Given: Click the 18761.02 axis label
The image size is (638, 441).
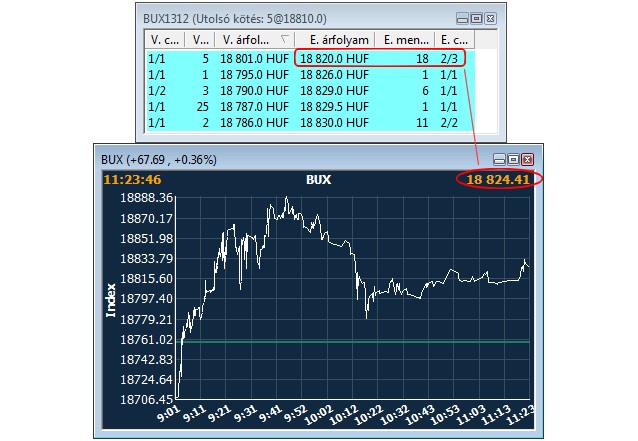Looking at the screenshot, I should click(147, 340).
